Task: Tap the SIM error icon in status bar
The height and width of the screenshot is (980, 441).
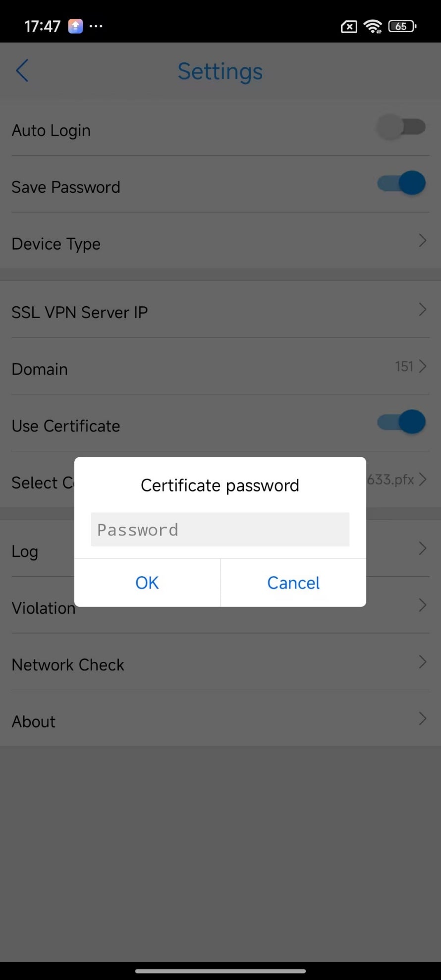Action: click(349, 26)
